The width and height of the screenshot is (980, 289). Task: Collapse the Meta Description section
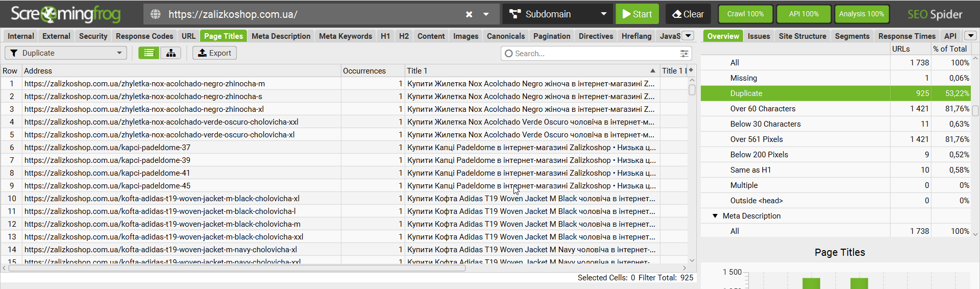point(715,216)
